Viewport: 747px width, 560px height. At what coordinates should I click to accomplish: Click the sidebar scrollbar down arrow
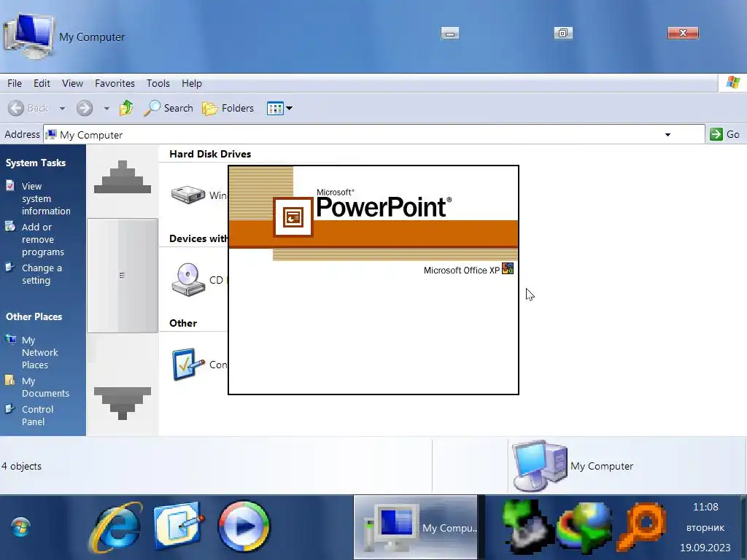coord(123,402)
